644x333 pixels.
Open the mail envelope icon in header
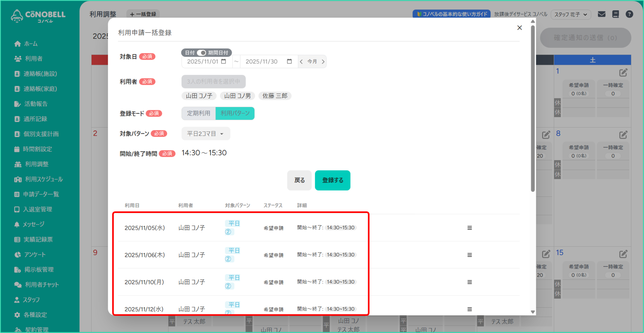(601, 14)
